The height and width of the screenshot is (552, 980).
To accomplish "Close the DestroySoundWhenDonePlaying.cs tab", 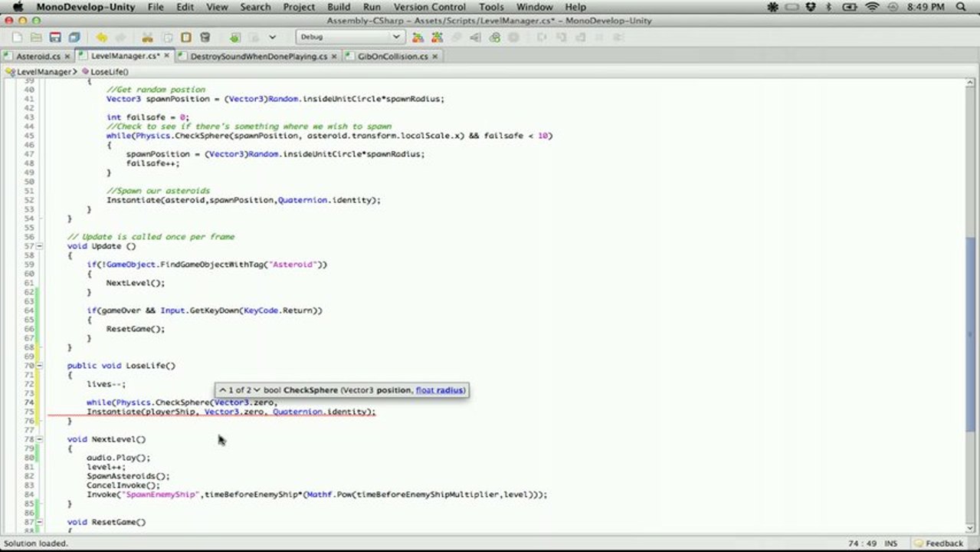I will 334,57.
